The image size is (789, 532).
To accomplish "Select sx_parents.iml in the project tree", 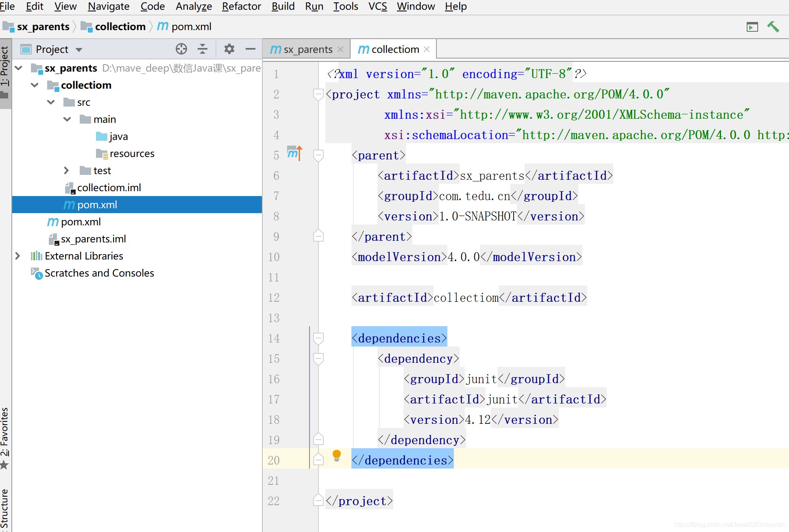I will point(93,239).
